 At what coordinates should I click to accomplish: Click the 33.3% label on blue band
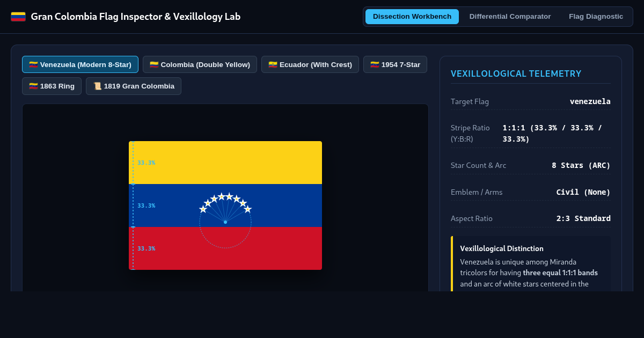click(146, 205)
